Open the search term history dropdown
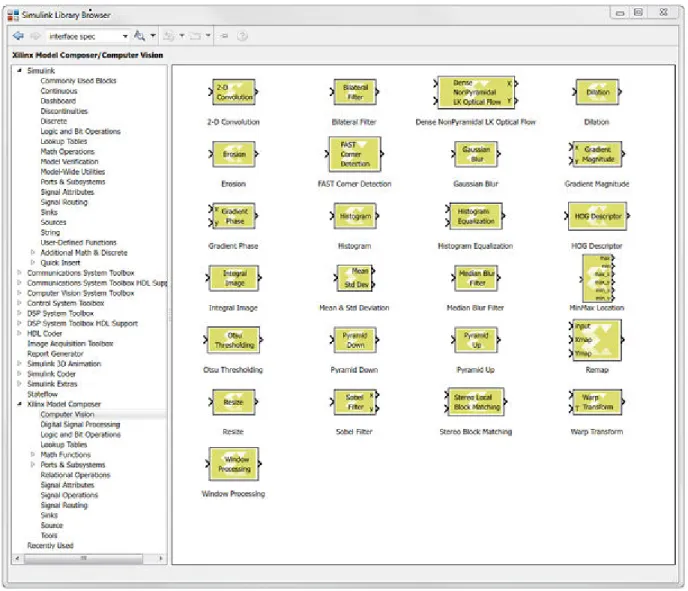This screenshot has width=688, height=591. [x=125, y=36]
